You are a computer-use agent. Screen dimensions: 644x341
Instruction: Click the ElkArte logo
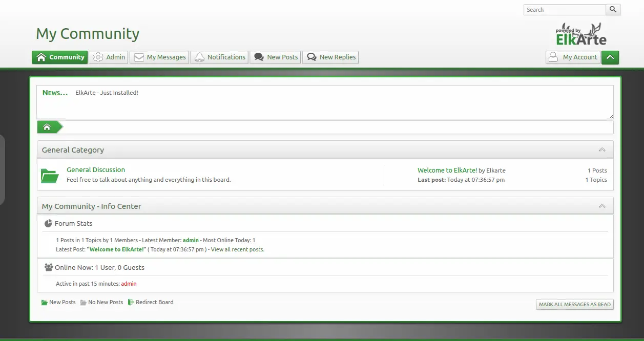tap(581, 35)
